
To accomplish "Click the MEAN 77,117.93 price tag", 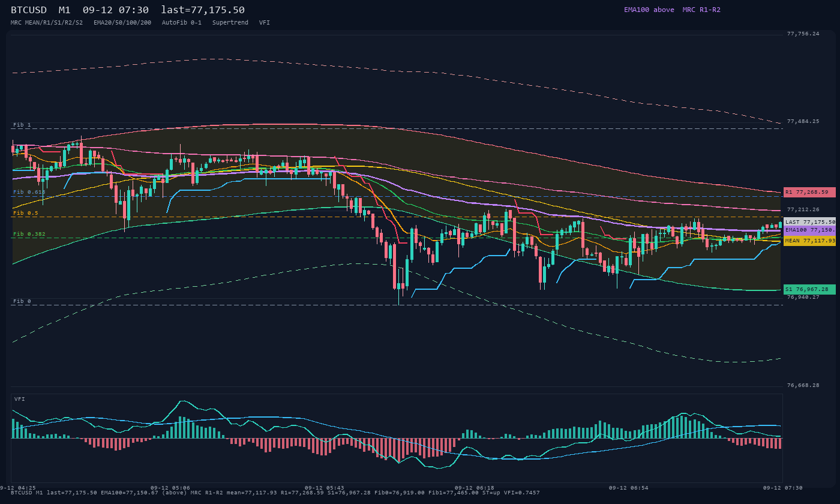I will tap(809, 241).
